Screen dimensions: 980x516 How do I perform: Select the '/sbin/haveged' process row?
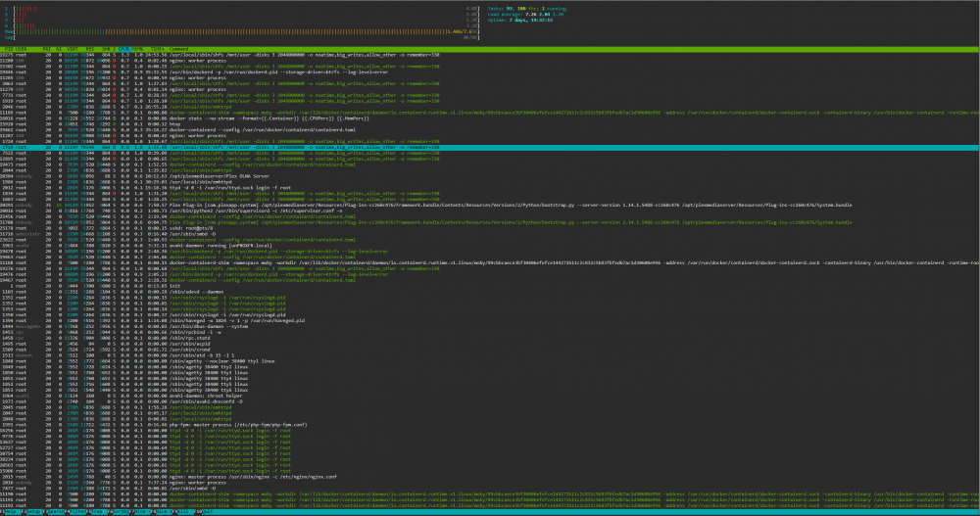pyautogui.click(x=490, y=320)
